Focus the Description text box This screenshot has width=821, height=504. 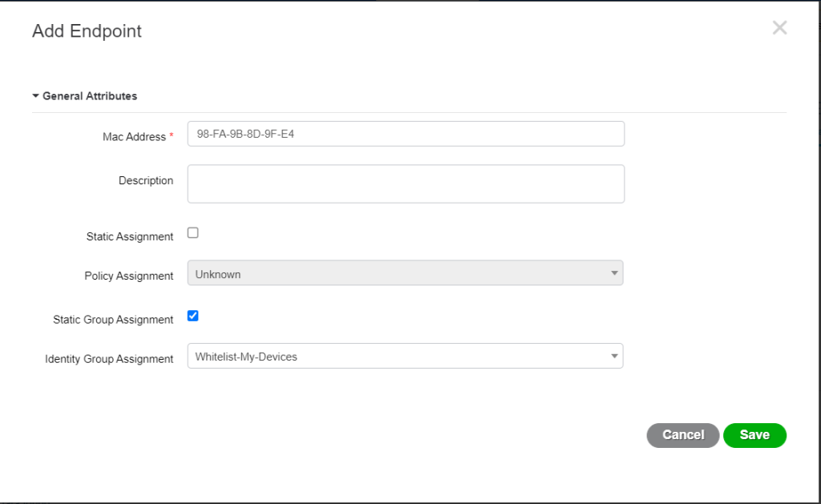tap(406, 183)
